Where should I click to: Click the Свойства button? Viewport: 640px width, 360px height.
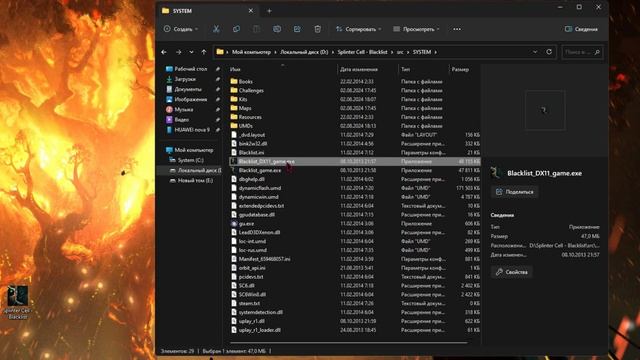(x=511, y=272)
